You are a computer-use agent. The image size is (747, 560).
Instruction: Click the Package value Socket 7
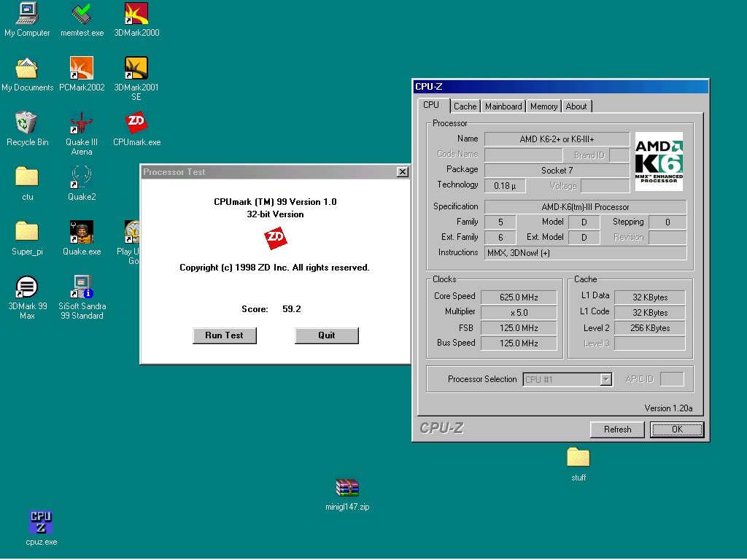tap(557, 170)
